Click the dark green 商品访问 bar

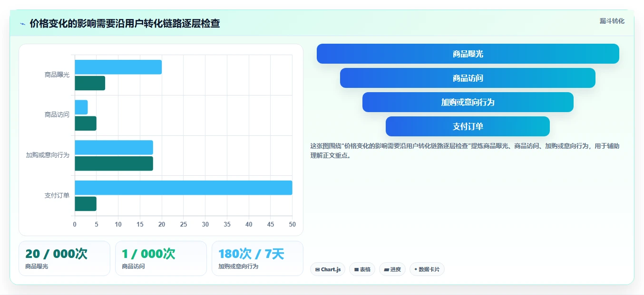(x=86, y=124)
